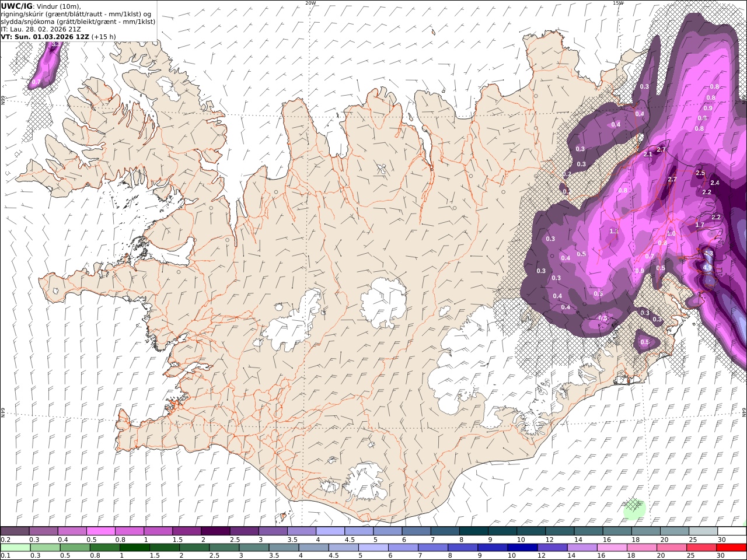Click the 2.1 precipitation value on the map
747x560 pixels.
click(648, 154)
